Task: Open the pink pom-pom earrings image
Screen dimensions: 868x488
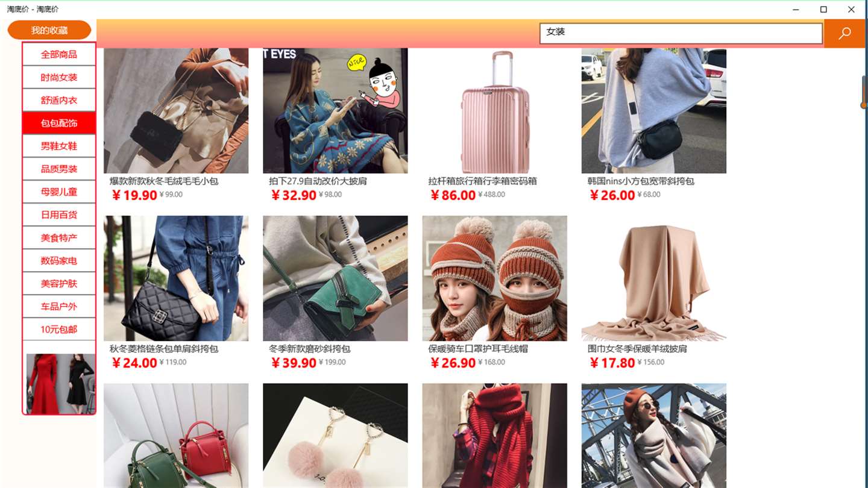Action: [x=335, y=436]
